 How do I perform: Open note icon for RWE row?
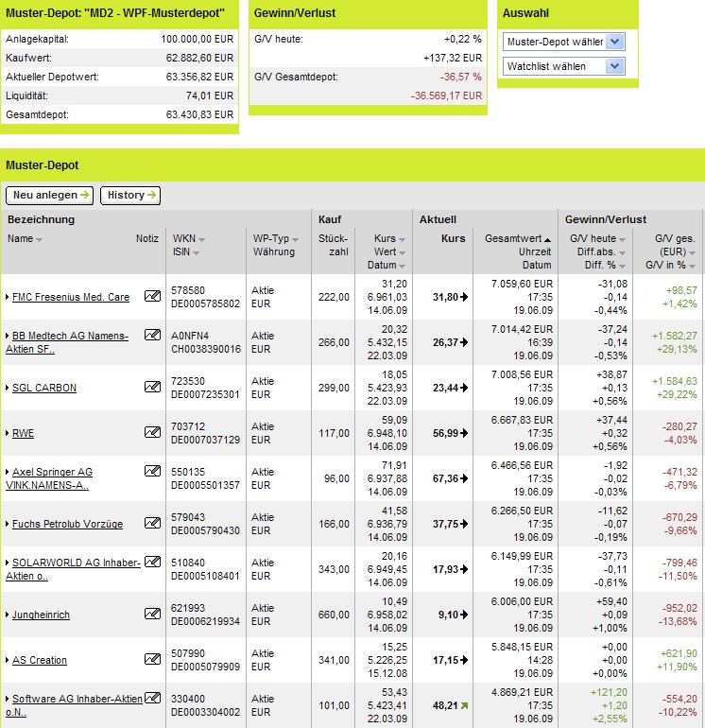pos(152,432)
